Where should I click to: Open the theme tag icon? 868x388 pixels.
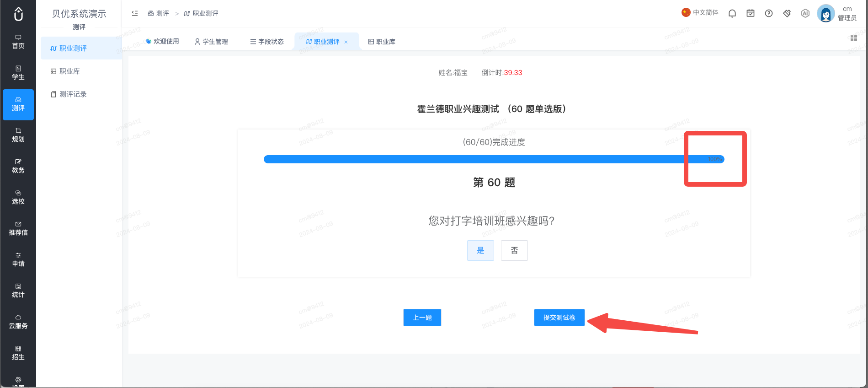[x=787, y=13]
